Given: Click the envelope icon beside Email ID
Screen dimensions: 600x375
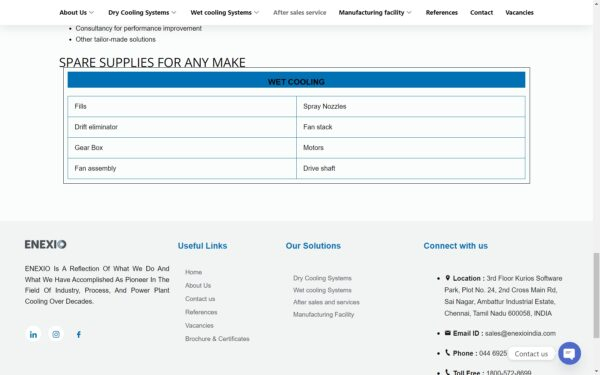Looking at the screenshot, I should tap(447, 333).
